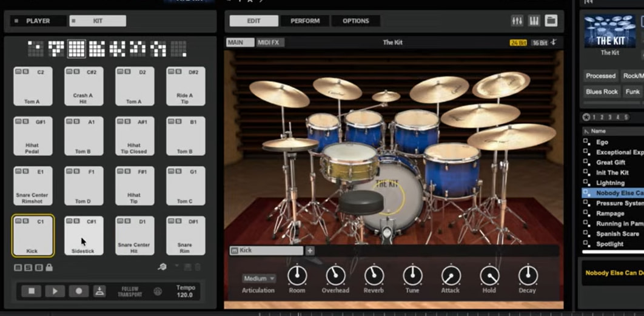The width and height of the screenshot is (644, 316).
Task: Open the preset browser folder icon
Action: (x=551, y=21)
